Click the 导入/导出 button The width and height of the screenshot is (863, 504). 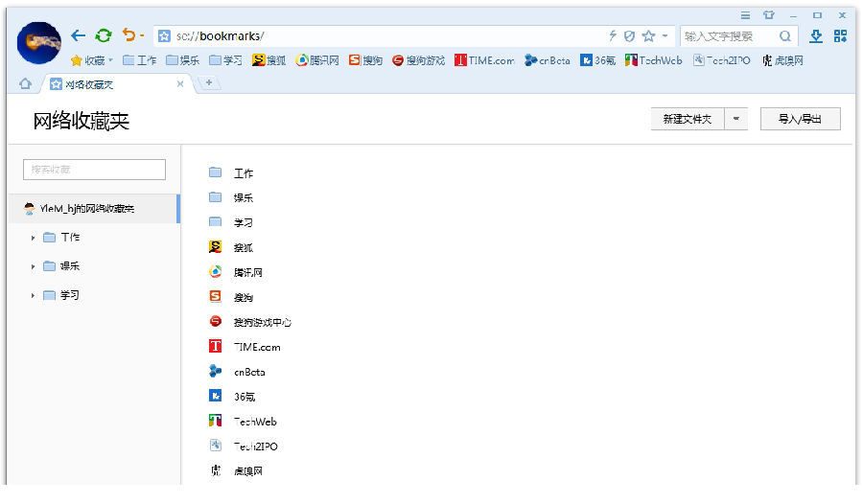[x=800, y=119]
